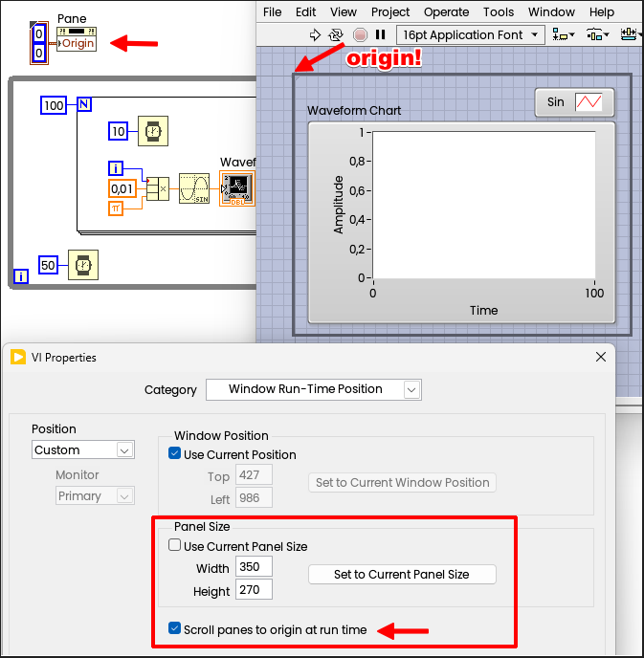644x658 pixels.
Task: Click the Waveform Chart label
Action: [354, 110]
